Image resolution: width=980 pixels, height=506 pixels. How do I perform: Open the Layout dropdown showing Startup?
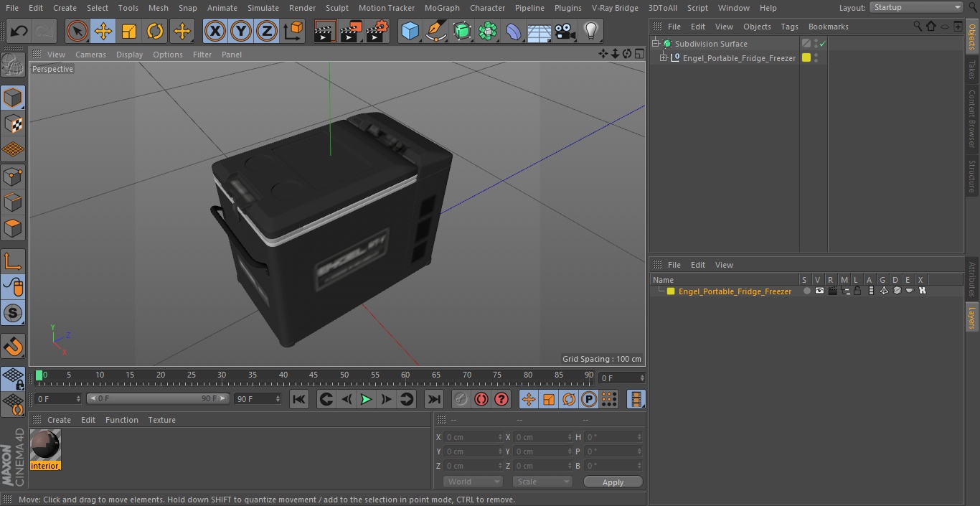(x=916, y=7)
